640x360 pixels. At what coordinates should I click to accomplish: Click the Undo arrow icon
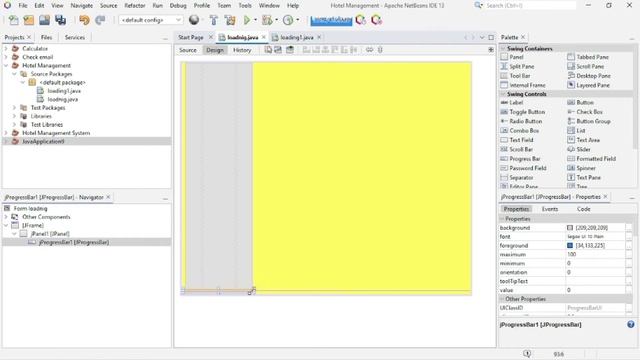click(x=84, y=20)
